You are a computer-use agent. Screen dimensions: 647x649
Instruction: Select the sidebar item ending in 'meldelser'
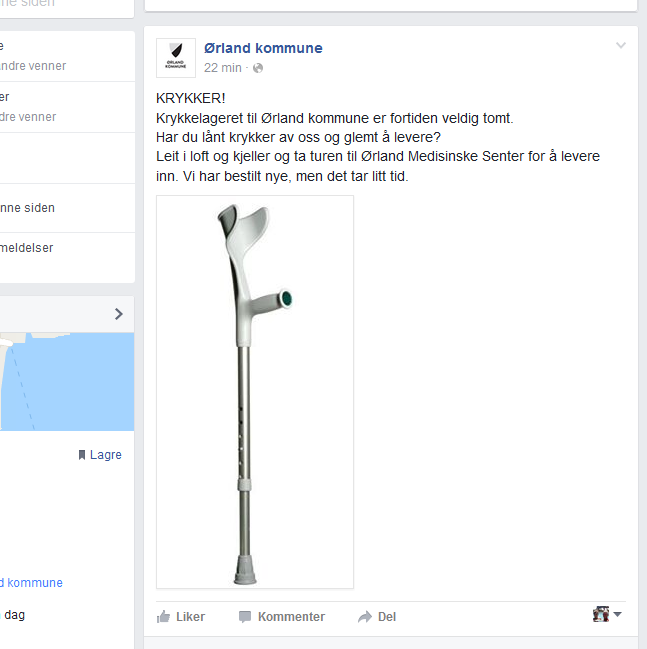27,247
